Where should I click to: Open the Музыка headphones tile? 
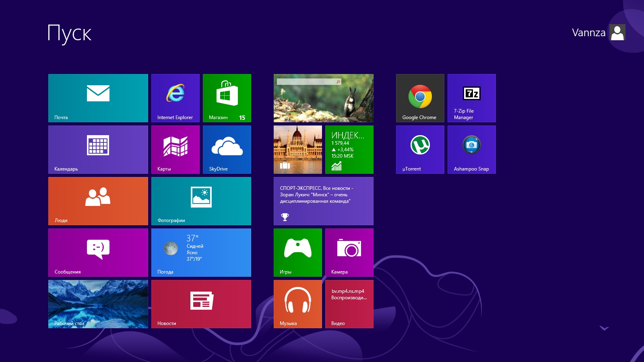pyautogui.click(x=297, y=304)
